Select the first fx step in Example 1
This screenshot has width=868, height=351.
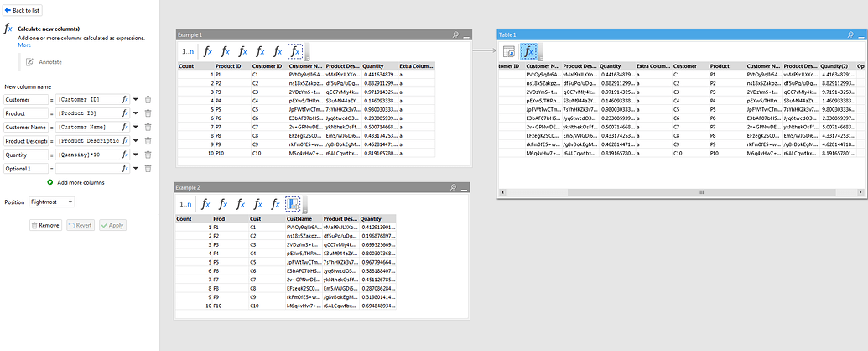pos(208,51)
